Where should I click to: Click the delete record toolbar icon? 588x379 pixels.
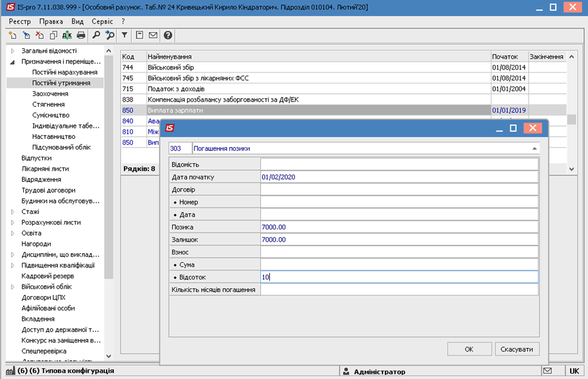click(40, 35)
